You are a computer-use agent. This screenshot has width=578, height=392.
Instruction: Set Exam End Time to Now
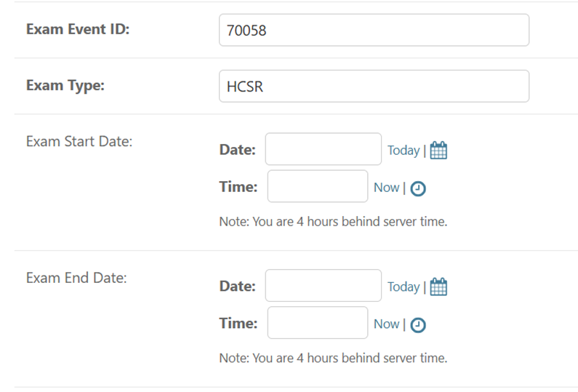tap(386, 324)
